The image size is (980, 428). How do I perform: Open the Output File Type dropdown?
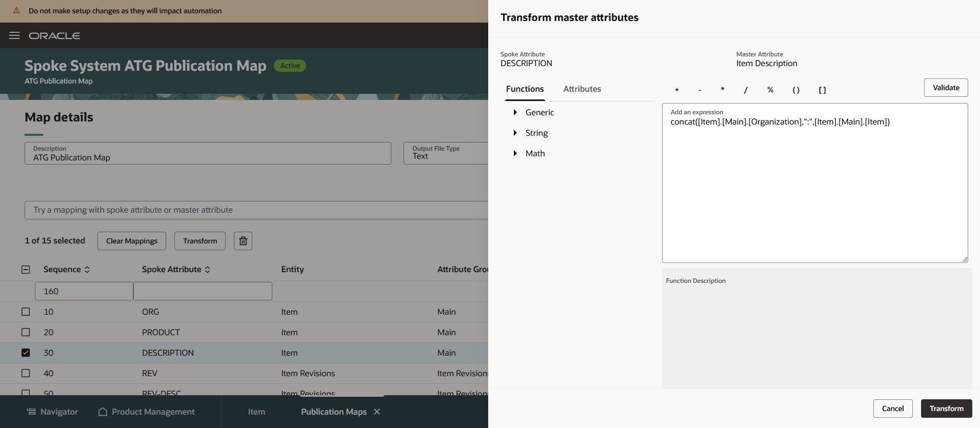tap(446, 153)
